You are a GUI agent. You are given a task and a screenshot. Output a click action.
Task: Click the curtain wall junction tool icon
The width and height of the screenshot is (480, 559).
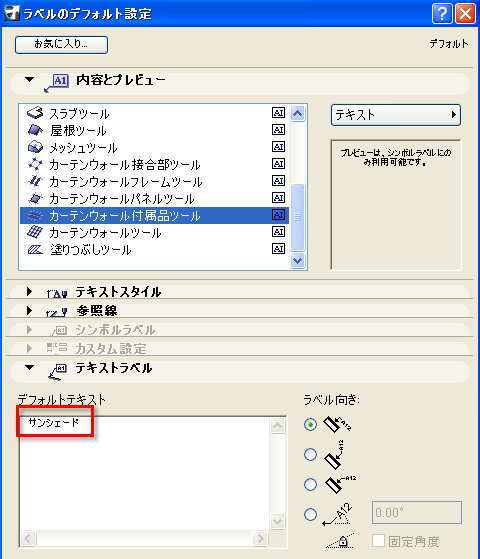35,164
